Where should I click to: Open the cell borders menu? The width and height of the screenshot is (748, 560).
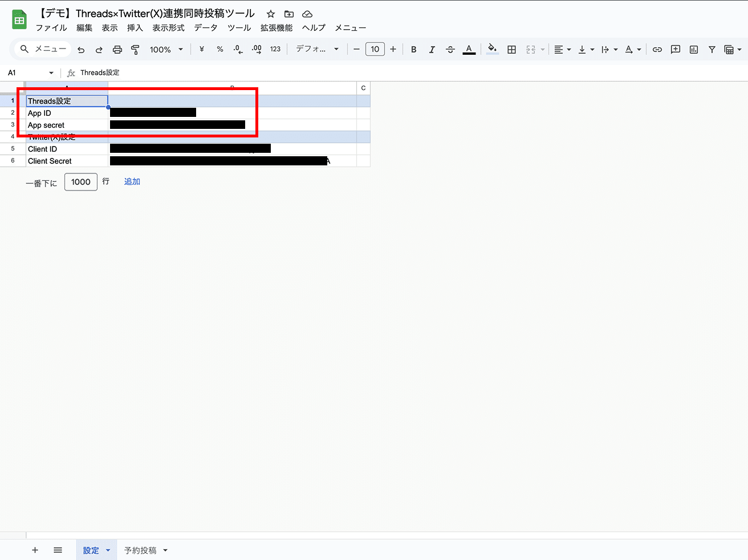pyautogui.click(x=512, y=50)
